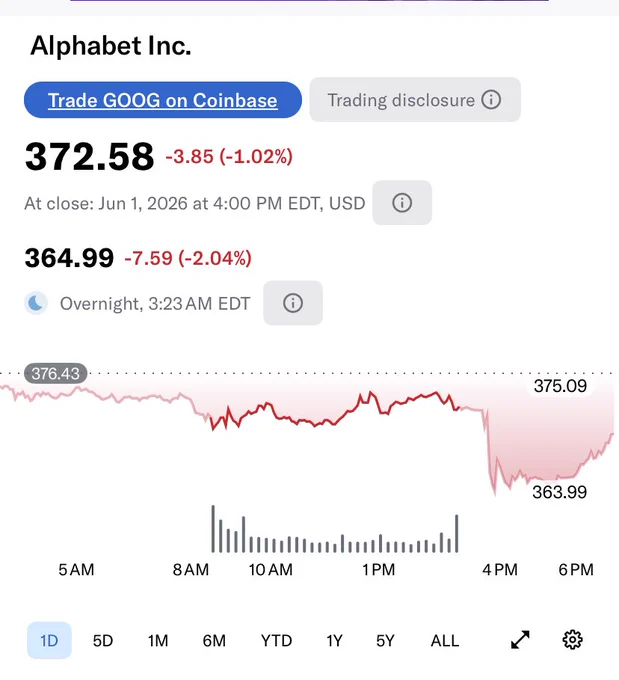Click the Trade GOOG on Coinbase link
Image resolution: width=619 pixels, height=680 pixels.
(163, 100)
